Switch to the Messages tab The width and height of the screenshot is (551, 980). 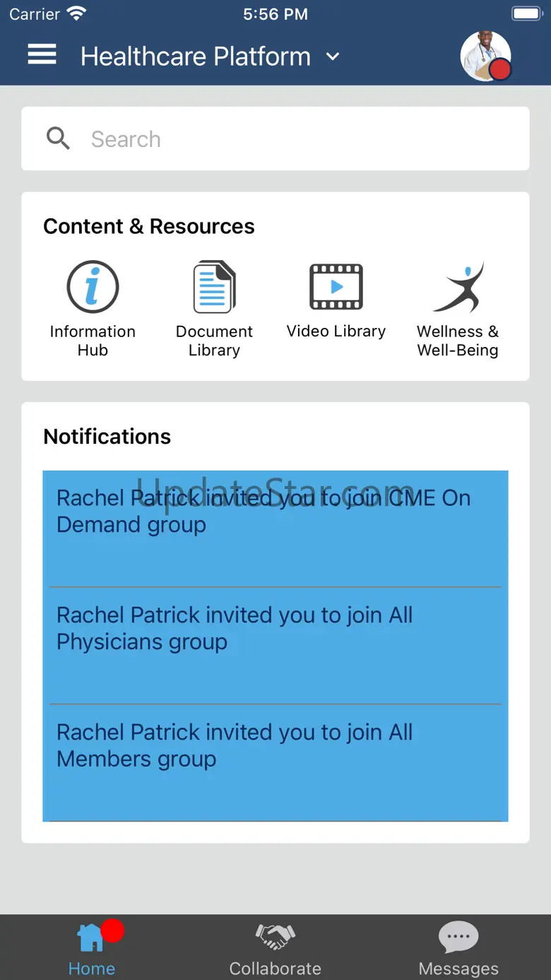click(458, 947)
